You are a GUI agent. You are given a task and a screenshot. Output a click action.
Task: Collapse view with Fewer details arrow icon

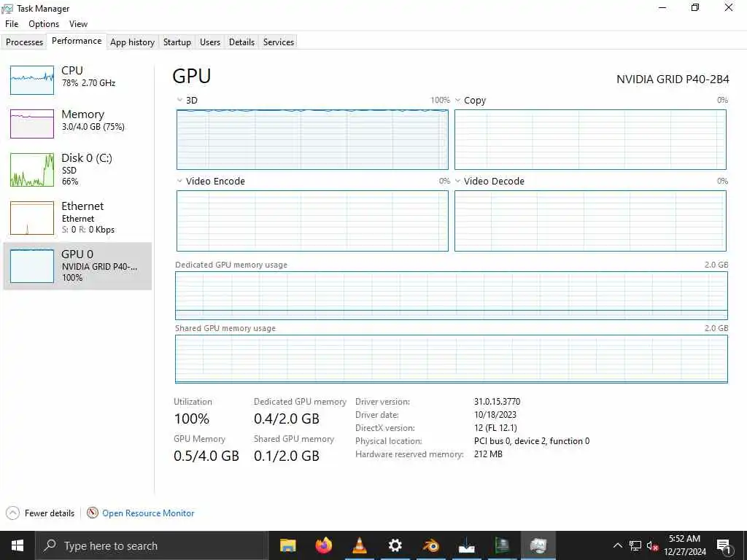click(x=13, y=513)
